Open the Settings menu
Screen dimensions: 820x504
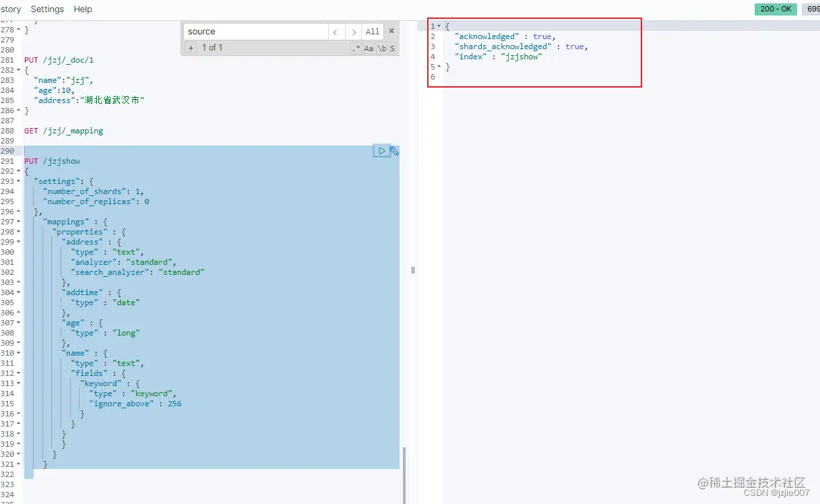(x=47, y=9)
